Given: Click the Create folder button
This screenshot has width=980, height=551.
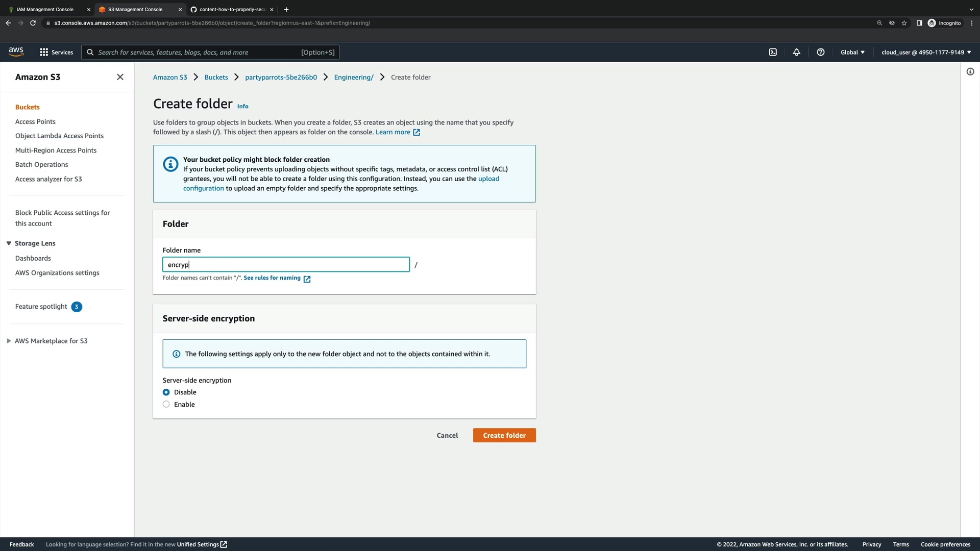Looking at the screenshot, I should point(504,435).
